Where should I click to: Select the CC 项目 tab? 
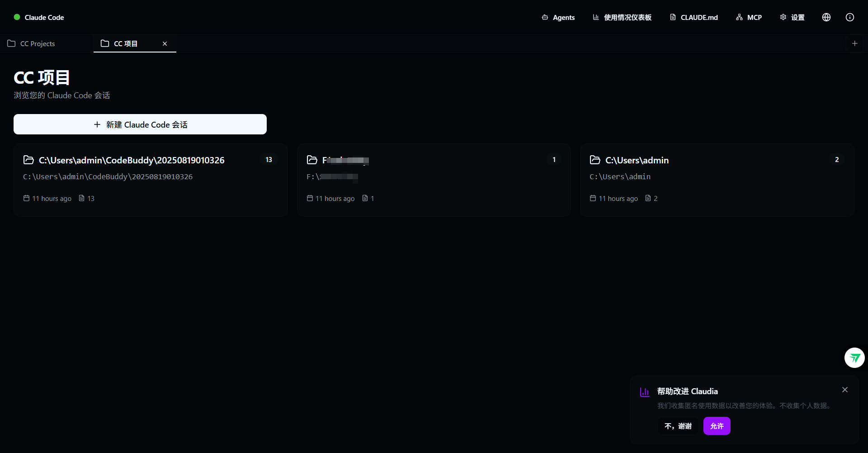pyautogui.click(x=135, y=43)
